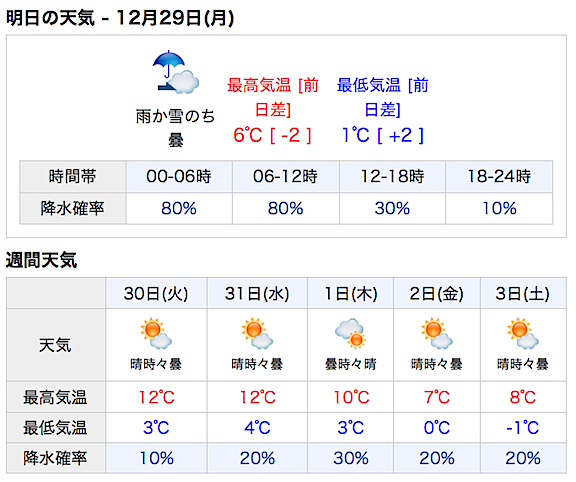The image size is (576, 482).
Task: Click the -1℃ low temperature for Saturday
Action: [523, 428]
